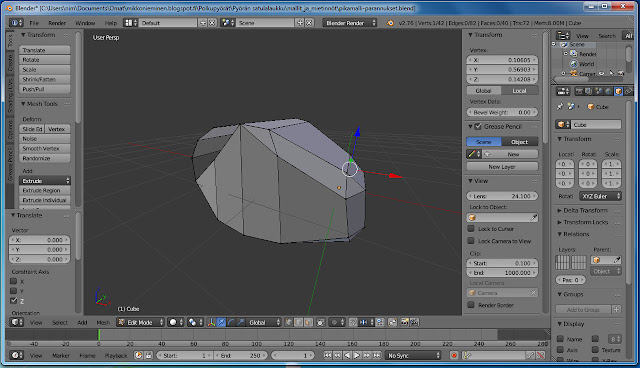640x368 pixels.
Task: Open the Select menu in 3D view header
Action: [60, 322]
